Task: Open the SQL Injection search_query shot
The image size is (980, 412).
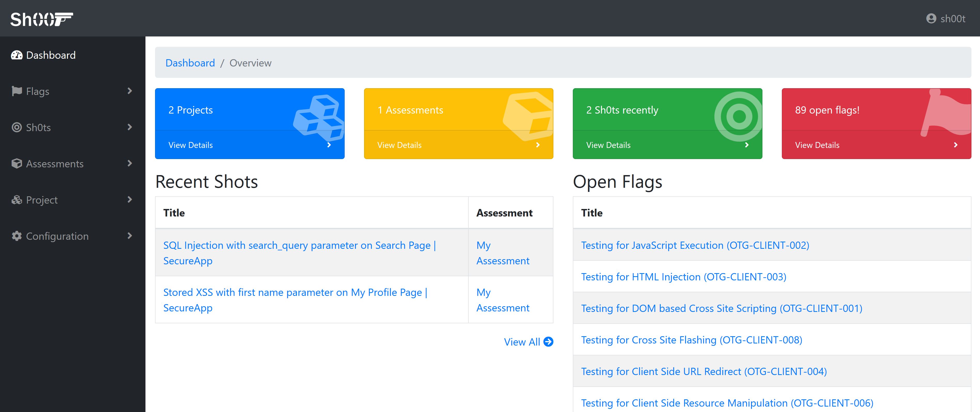Action: [299, 253]
